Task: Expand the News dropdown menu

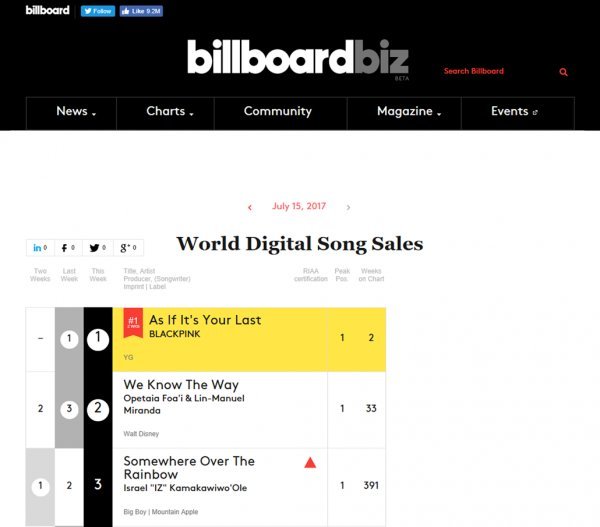Action: [76, 112]
